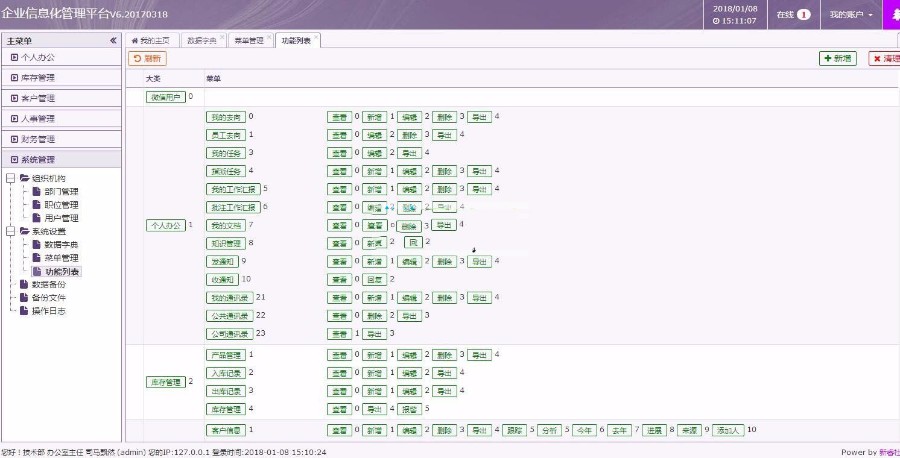Click the file icon next to 职位管理
900x458 pixels.
pyautogui.click(x=37, y=204)
